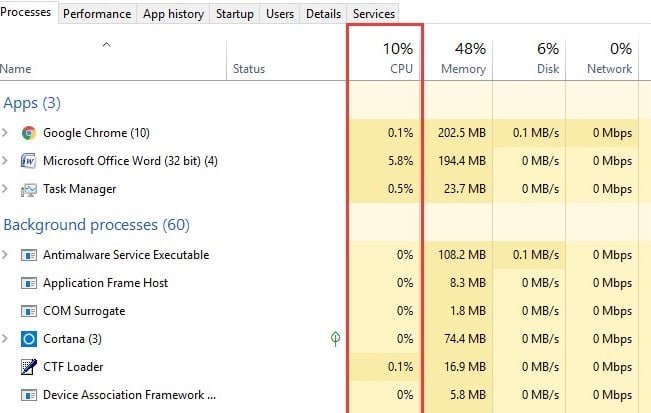This screenshot has height=413, width=651.
Task: Select Antimalware Service Executable name
Action: tap(126, 254)
